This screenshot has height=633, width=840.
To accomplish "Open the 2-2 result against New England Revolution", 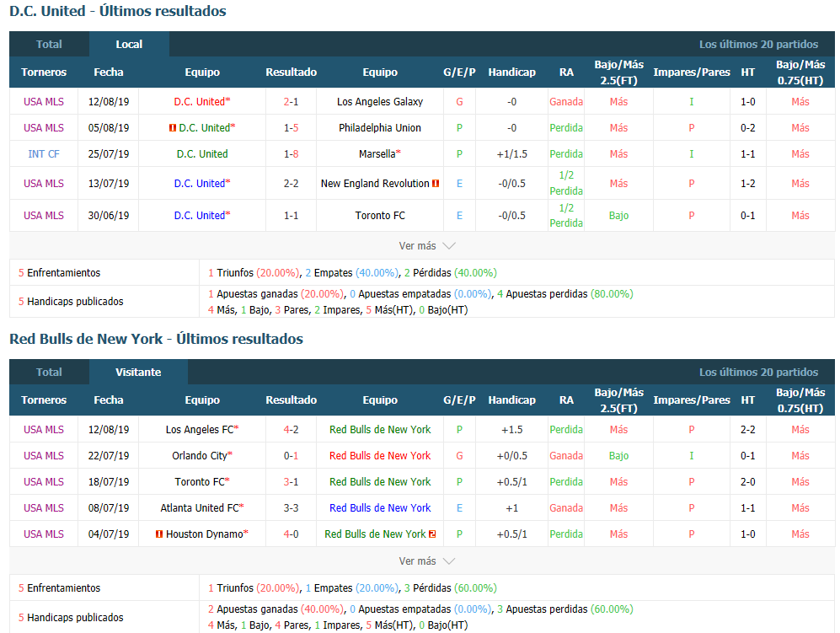I will (291, 183).
